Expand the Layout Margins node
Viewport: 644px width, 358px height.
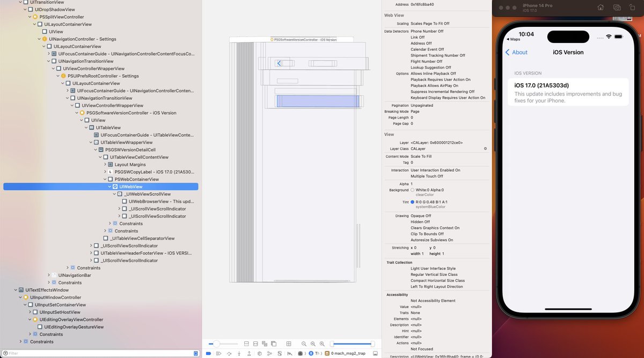point(105,164)
